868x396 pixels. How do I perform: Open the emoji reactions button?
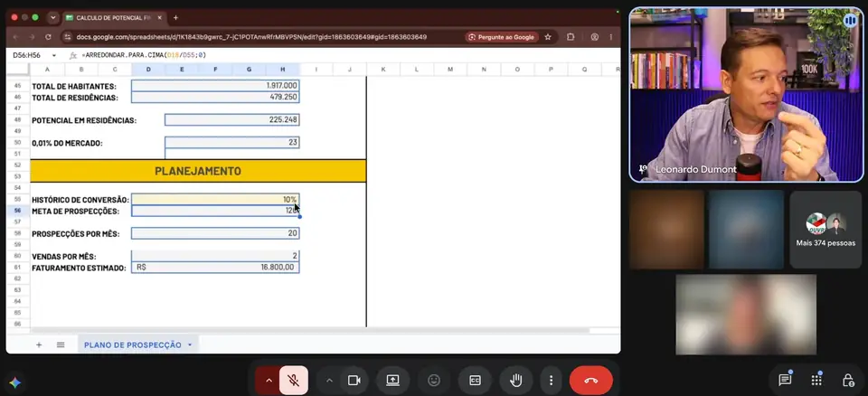(x=434, y=381)
